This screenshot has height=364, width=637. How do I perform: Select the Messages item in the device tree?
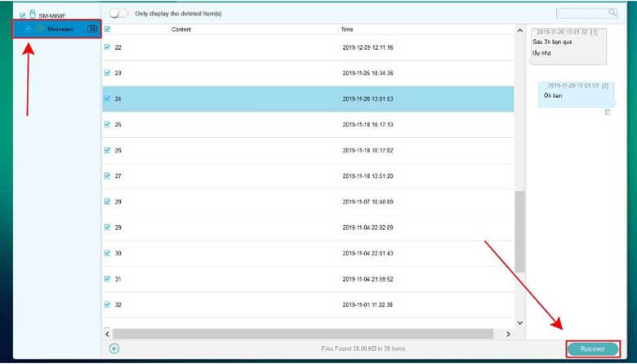[60, 29]
